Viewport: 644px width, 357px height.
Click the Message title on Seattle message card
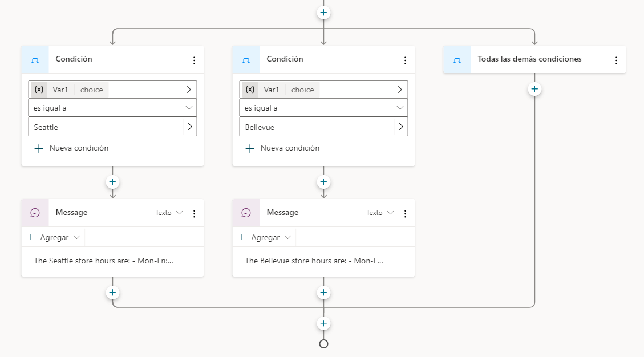click(x=71, y=212)
